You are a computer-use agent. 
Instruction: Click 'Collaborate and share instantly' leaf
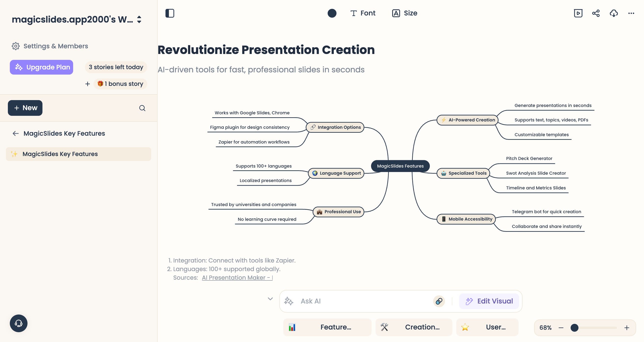tap(547, 226)
